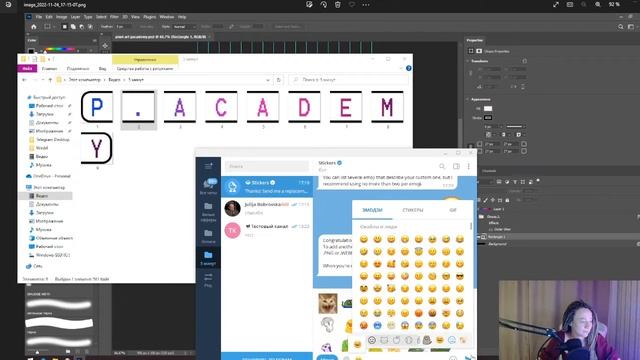Toggle the side panel icon in Telegram header
Screen dimensions: 640x360
click(456, 166)
